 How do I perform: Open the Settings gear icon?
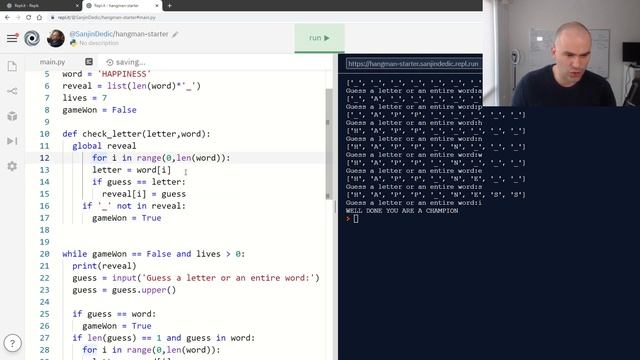pos(12,166)
